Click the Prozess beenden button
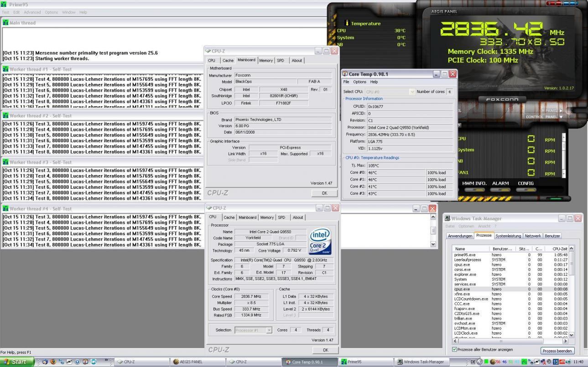The image size is (588, 367). pyautogui.click(x=557, y=351)
